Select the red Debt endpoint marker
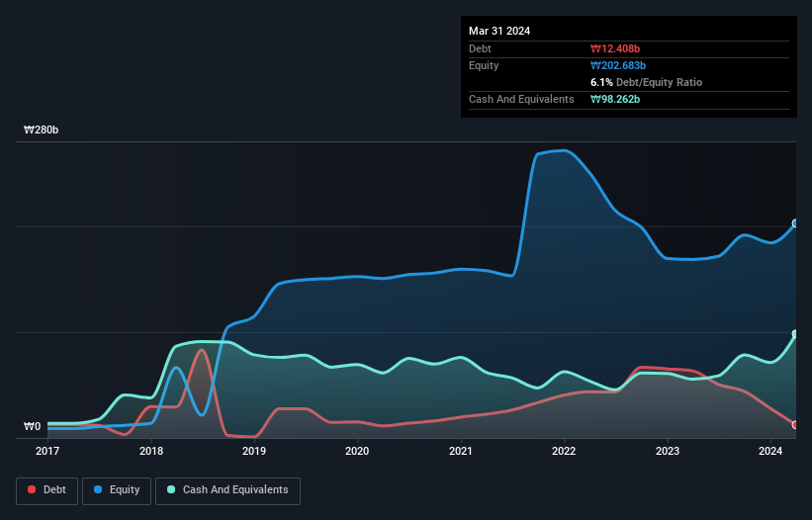812x520 pixels. click(795, 425)
